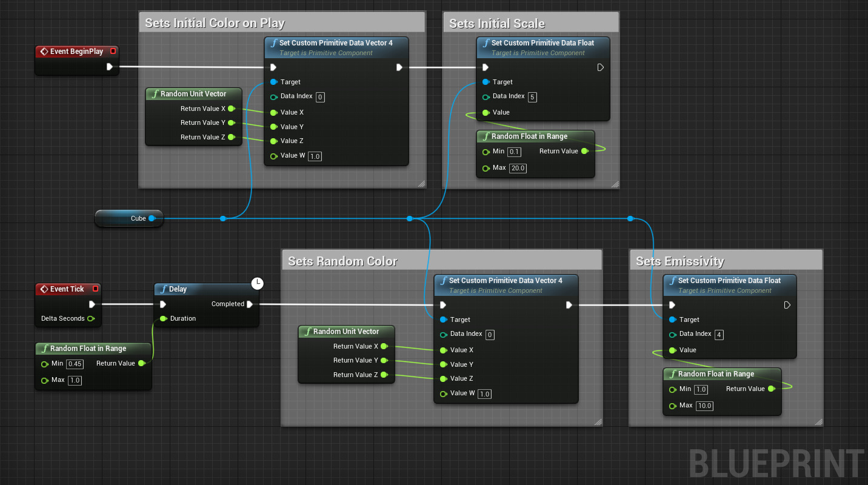This screenshot has width=868, height=485.
Task: Click the Delay node's Completed execution pin
Action: (x=250, y=304)
